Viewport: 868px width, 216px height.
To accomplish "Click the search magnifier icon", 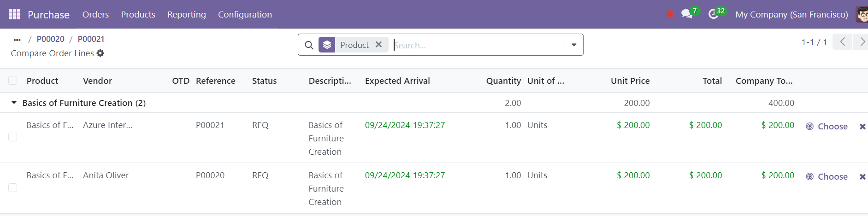I will [x=309, y=45].
